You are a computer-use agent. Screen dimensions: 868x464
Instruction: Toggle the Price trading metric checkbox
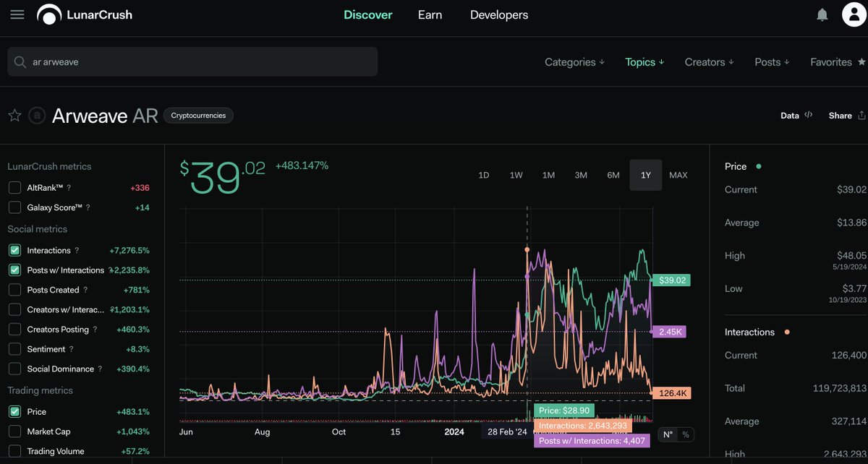[14, 412]
